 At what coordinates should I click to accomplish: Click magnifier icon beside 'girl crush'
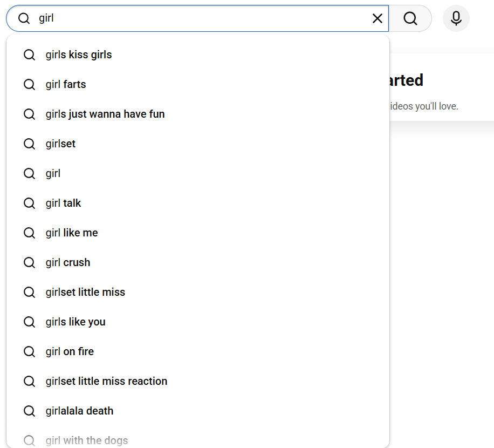29,263
